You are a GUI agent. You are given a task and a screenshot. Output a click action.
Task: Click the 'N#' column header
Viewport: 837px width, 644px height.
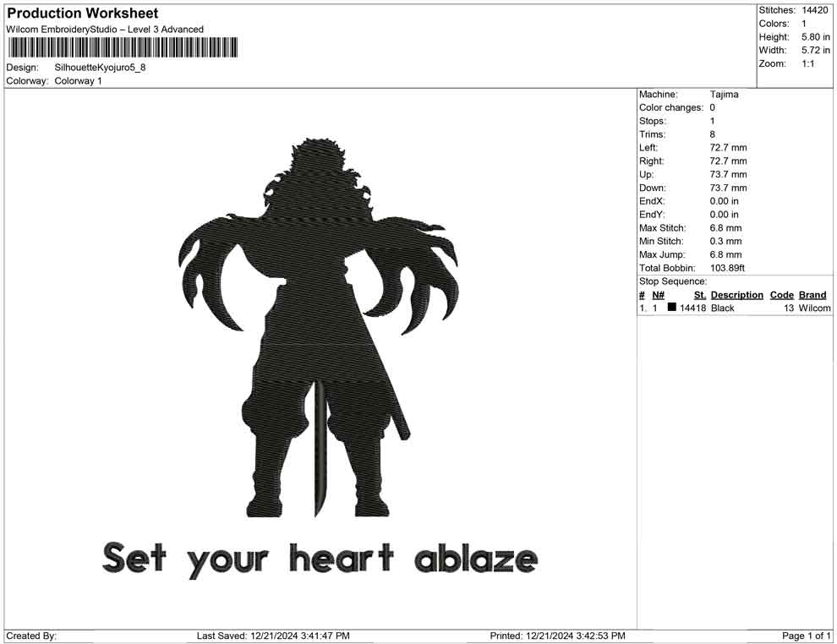658,295
